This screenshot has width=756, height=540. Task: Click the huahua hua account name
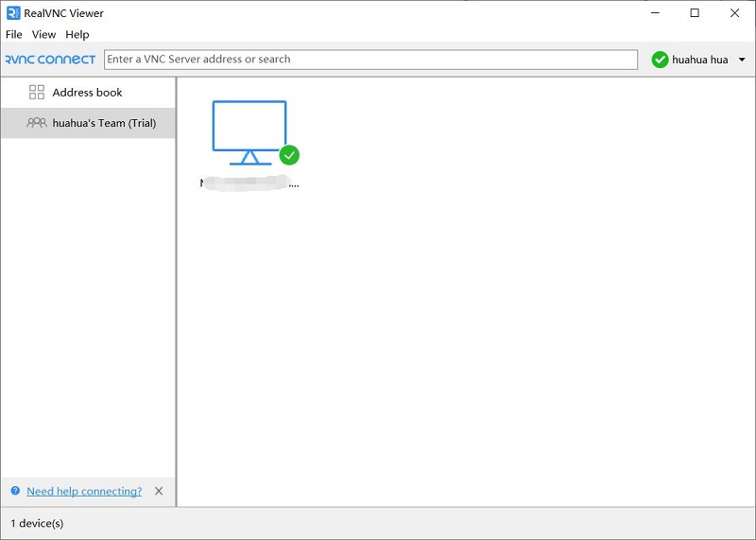point(699,60)
